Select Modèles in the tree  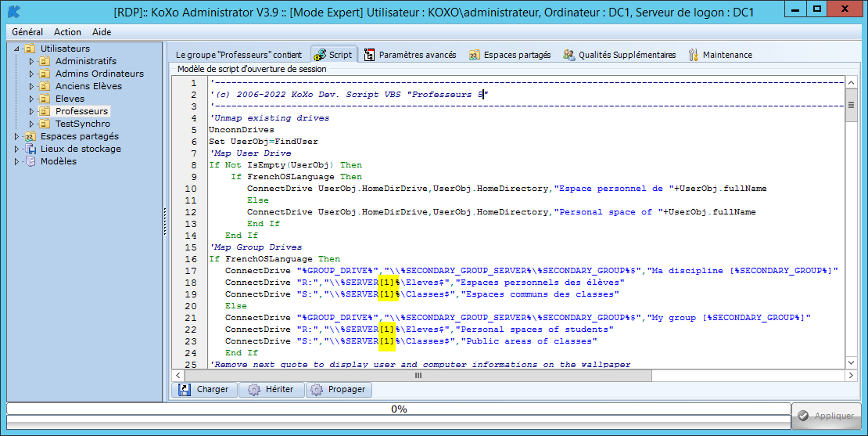[x=59, y=161]
